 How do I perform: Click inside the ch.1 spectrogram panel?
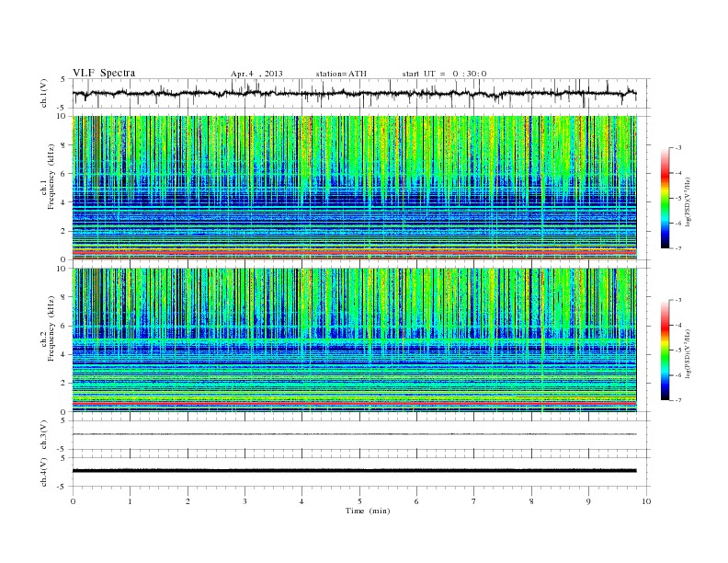pyautogui.click(x=355, y=188)
